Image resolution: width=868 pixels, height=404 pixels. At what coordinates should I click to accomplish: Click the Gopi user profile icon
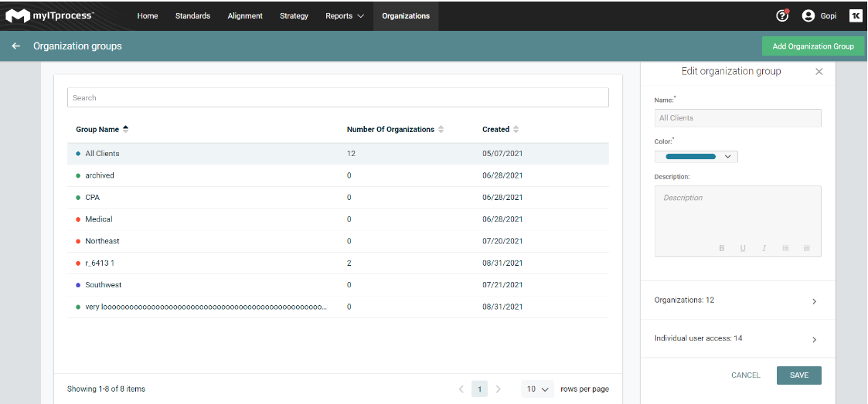point(808,15)
